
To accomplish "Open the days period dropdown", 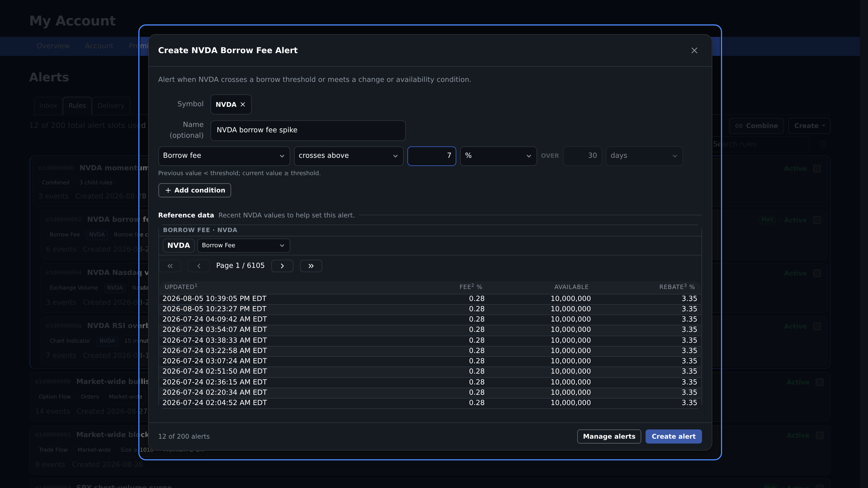I will pyautogui.click(x=644, y=156).
